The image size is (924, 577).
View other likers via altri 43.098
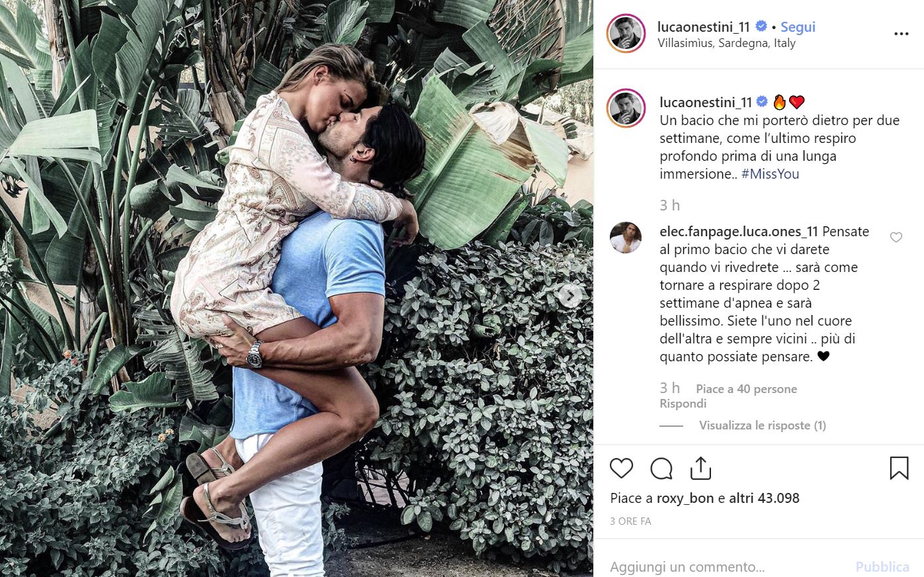coord(764,498)
